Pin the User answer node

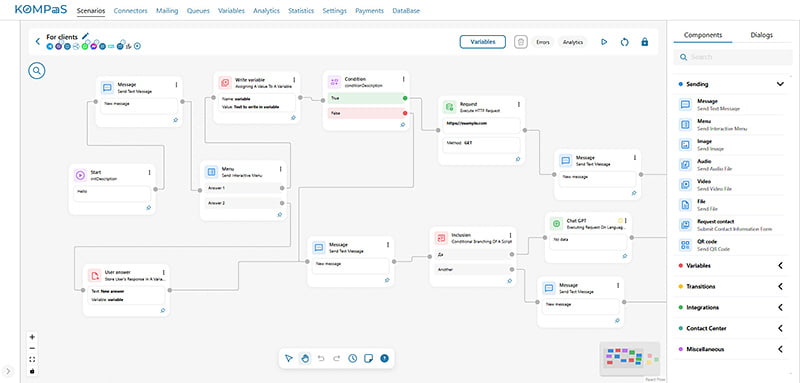(163, 310)
